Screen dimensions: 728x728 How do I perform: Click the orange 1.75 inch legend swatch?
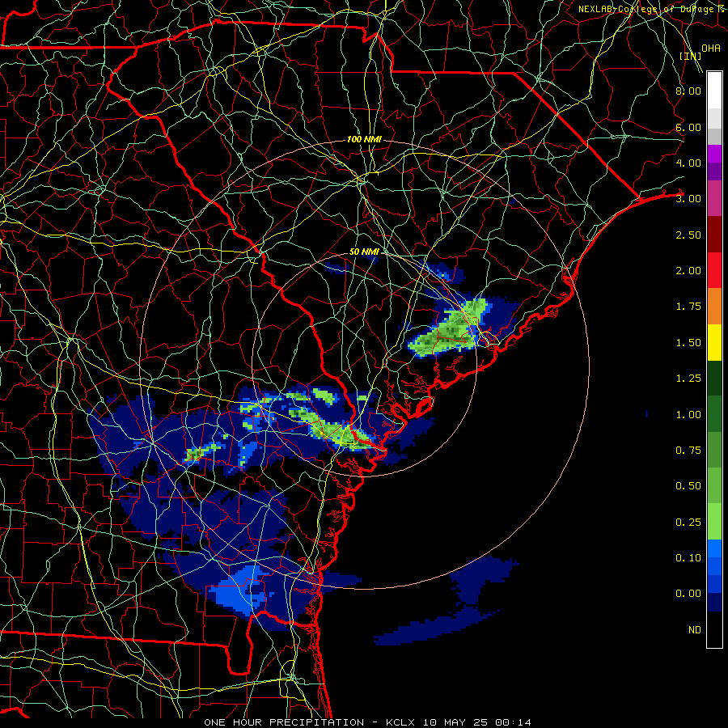[714, 307]
